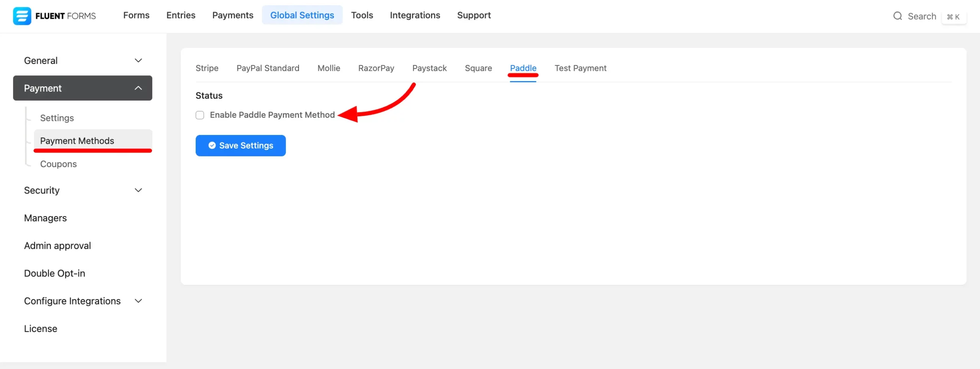Expand the General settings section
Image resolution: width=980 pixels, height=369 pixels.
138,60
